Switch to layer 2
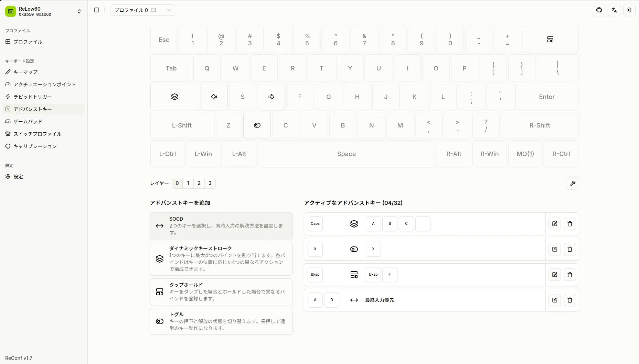639x364 pixels. [199, 183]
